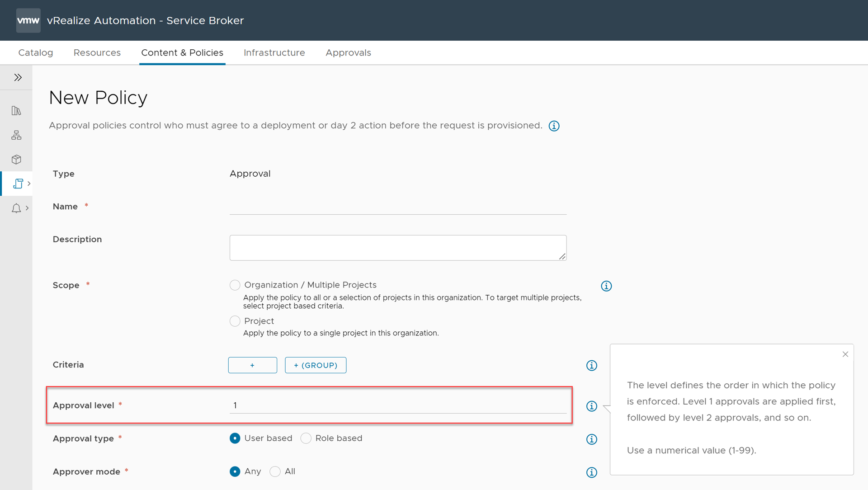Click info icon beside Approval type
Screen dimensions: 868x490
click(x=591, y=439)
